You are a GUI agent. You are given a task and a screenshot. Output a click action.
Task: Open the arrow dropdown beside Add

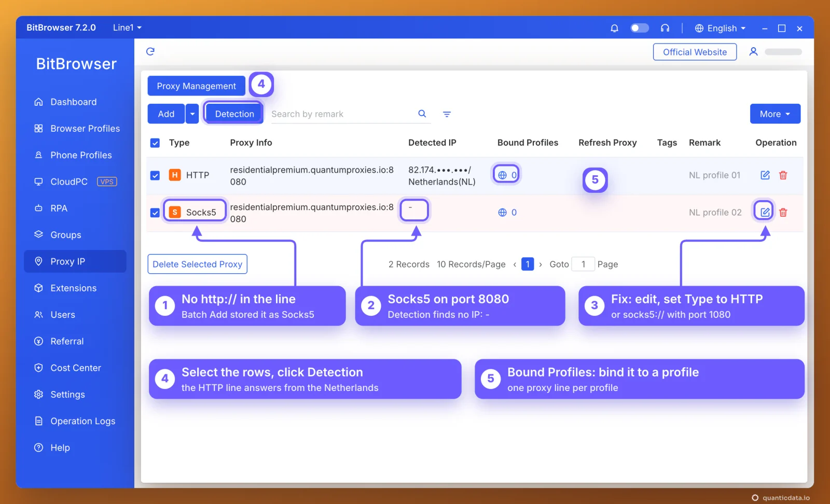192,114
